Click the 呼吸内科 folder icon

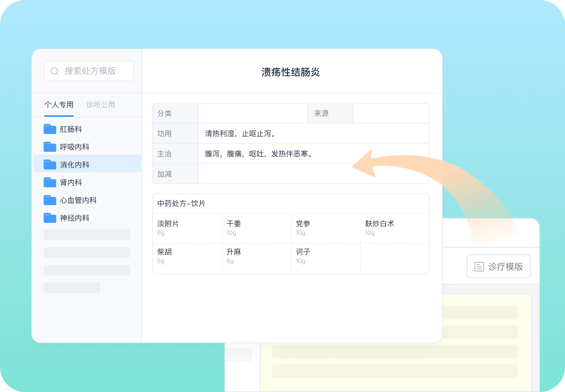50,147
